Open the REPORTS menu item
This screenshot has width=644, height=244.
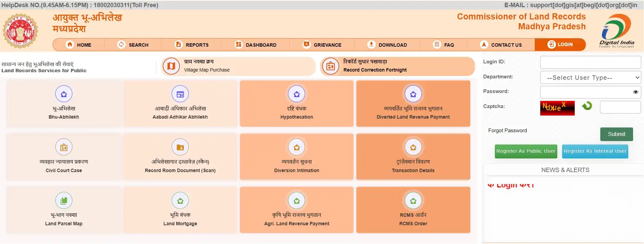[192, 45]
